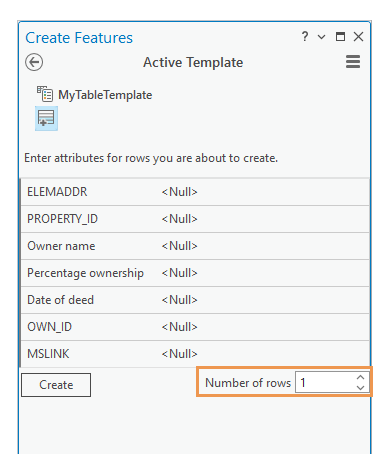The width and height of the screenshot is (391, 454).
Task: Expand the pane options chevron dropdown
Action: click(321, 37)
